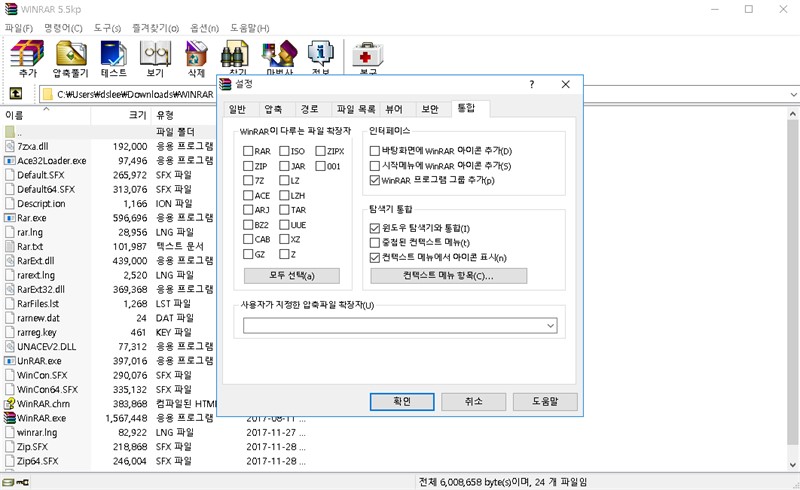The height and width of the screenshot is (490, 800).
Task: Click the Repair first-aid kit icon
Action: [367, 55]
